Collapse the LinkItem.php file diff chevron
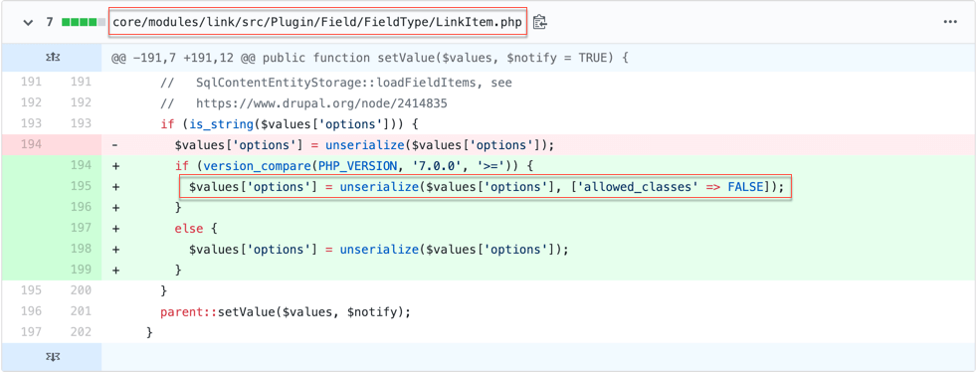This screenshot has height=372, width=980. coord(28,23)
